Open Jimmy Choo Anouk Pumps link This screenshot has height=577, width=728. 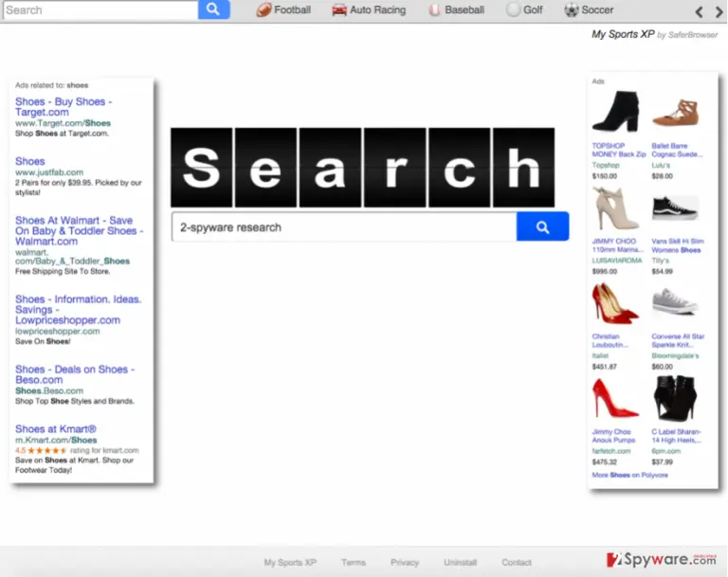point(614,436)
